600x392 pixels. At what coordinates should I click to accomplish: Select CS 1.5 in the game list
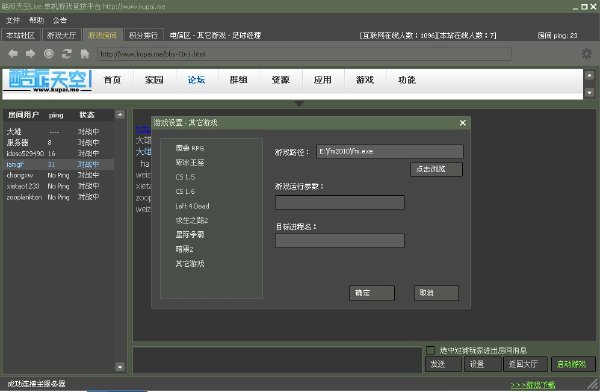coord(185,177)
